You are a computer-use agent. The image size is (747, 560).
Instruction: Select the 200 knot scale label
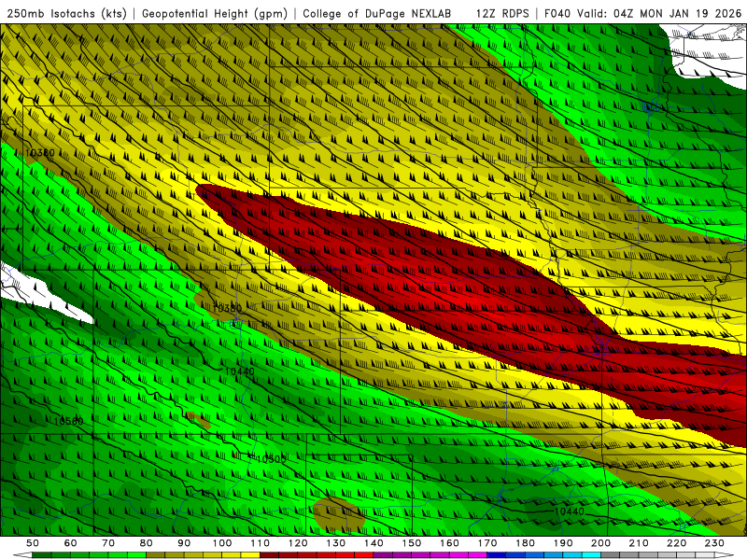coord(600,543)
